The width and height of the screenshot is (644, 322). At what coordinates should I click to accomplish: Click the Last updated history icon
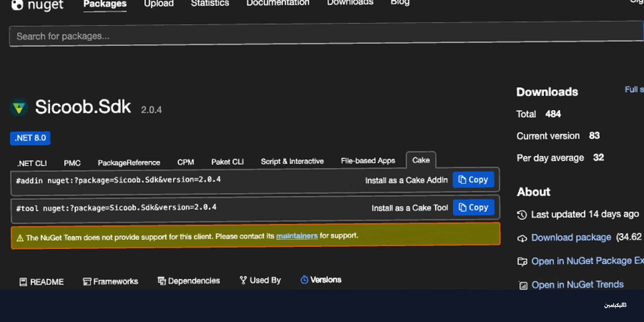pyautogui.click(x=522, y=215)
